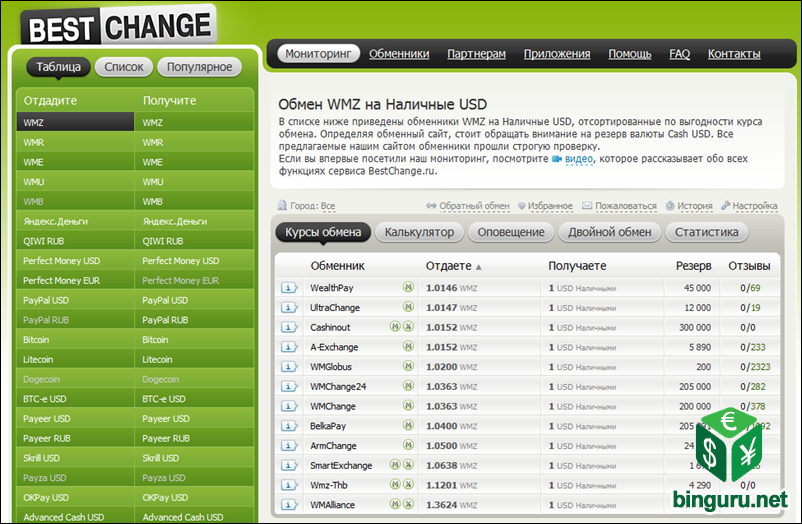Open reviews 0/69 for WealthPay
This screenshot has width=802, height=524.
tap(750, 288)
